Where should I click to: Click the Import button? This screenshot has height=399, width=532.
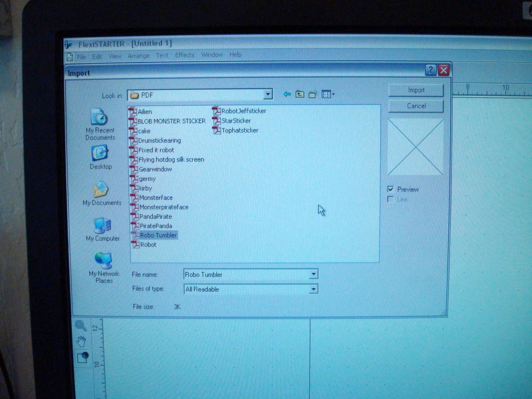point(416,90)
